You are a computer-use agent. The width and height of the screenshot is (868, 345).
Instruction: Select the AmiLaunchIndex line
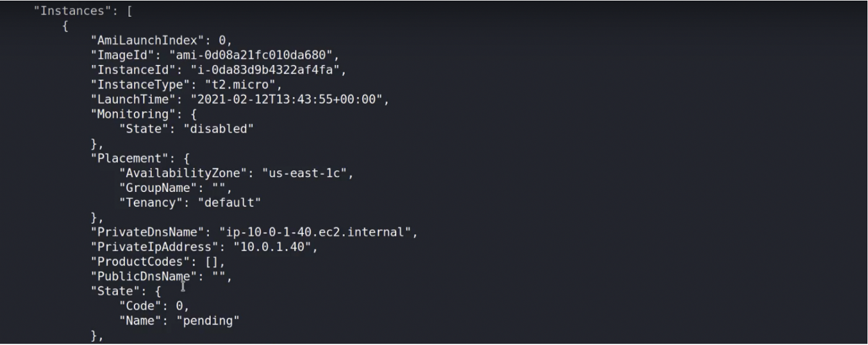click(x=161, y=40)
